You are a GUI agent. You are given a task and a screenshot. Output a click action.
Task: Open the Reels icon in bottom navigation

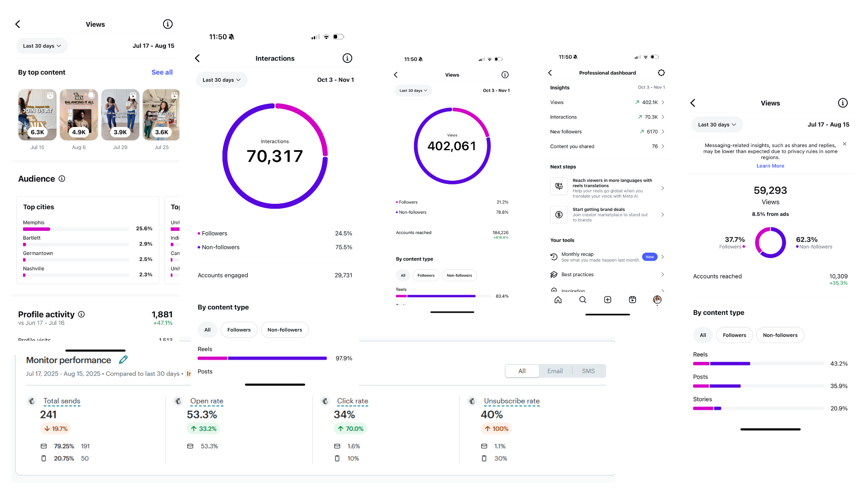click(632, 300)
